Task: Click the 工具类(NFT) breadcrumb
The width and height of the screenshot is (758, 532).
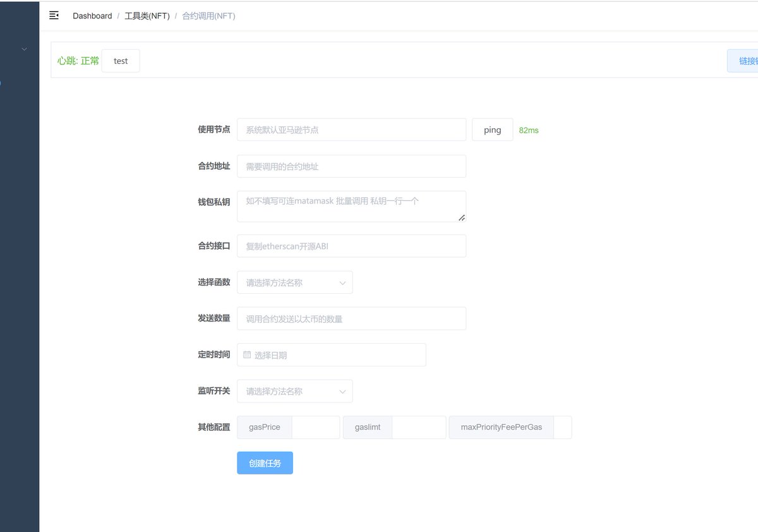Action: [147, 15]
